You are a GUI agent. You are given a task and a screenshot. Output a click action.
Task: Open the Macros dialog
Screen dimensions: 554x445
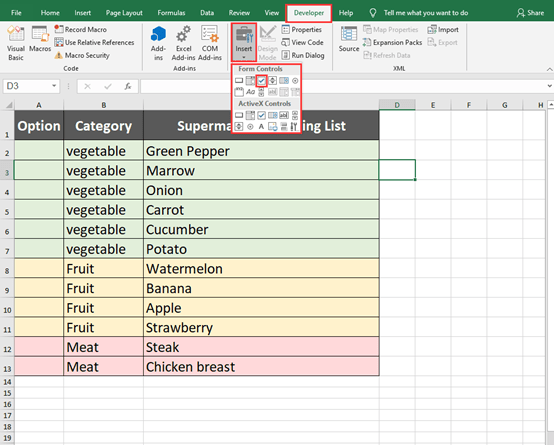pyautogui.click(x=40, y=39)
